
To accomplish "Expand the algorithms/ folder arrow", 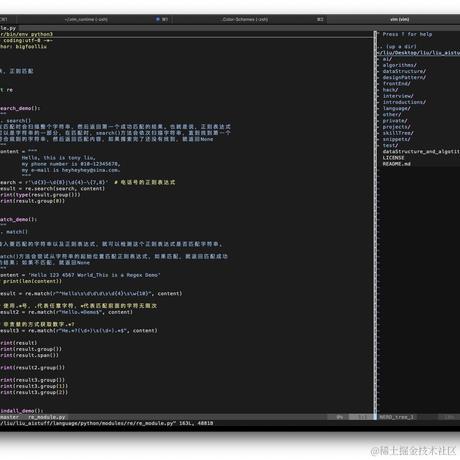I will (378, 65).
